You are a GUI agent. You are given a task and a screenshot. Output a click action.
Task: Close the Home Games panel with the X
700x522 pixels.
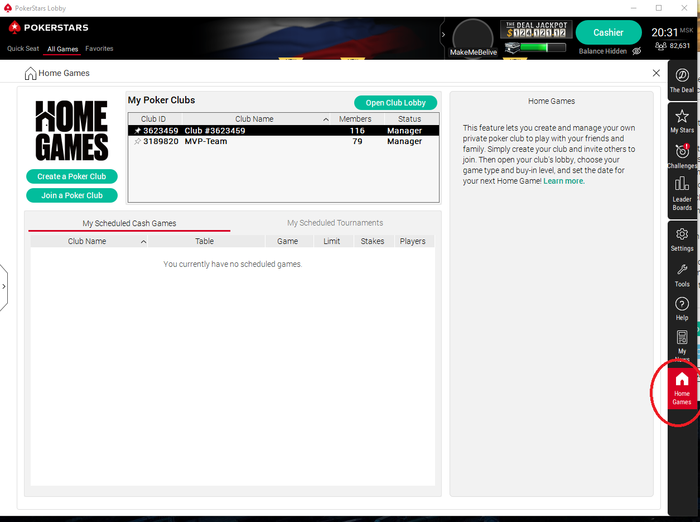(656, 73)
